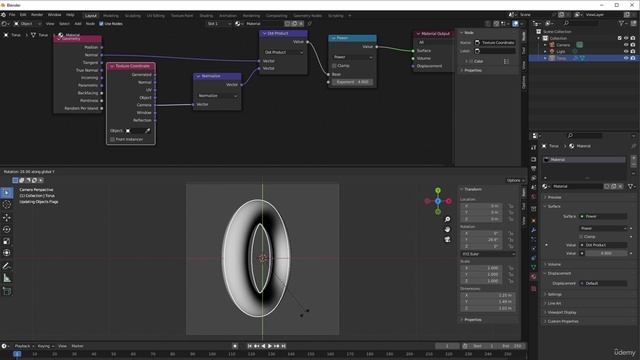Click Surface shader Power button in properties
640x360 pixels.
pyautogui.click(x=603, y=216)
